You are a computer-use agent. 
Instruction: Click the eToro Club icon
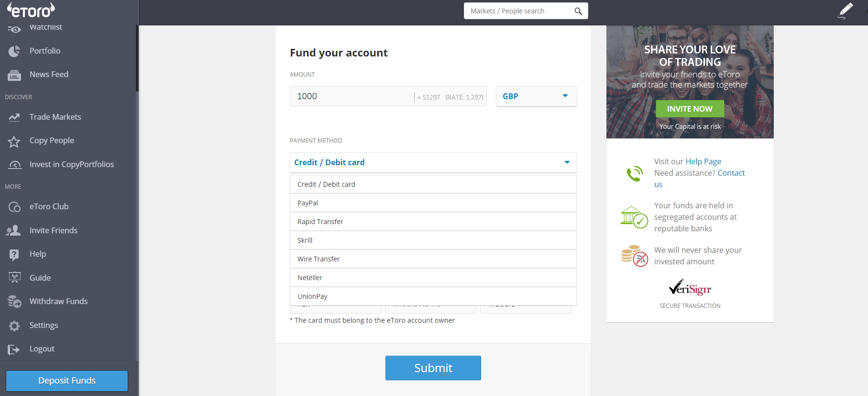(14, 206)
